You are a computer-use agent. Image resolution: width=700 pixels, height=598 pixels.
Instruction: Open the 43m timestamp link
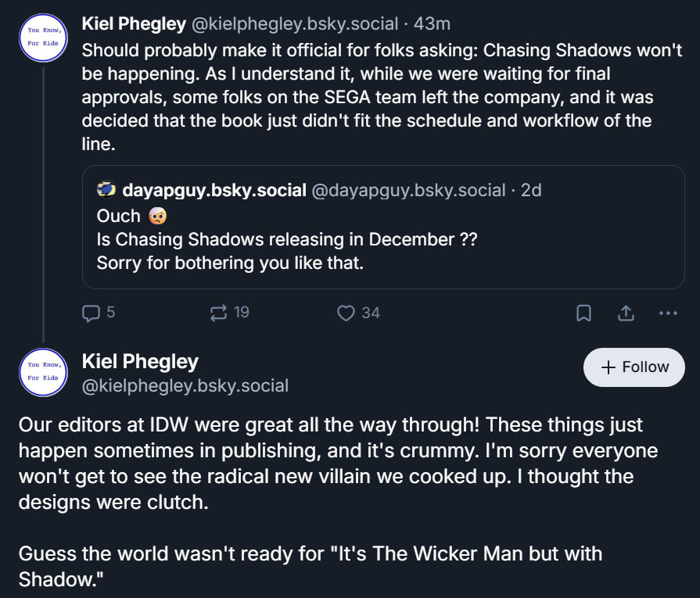tap(432, 24)
